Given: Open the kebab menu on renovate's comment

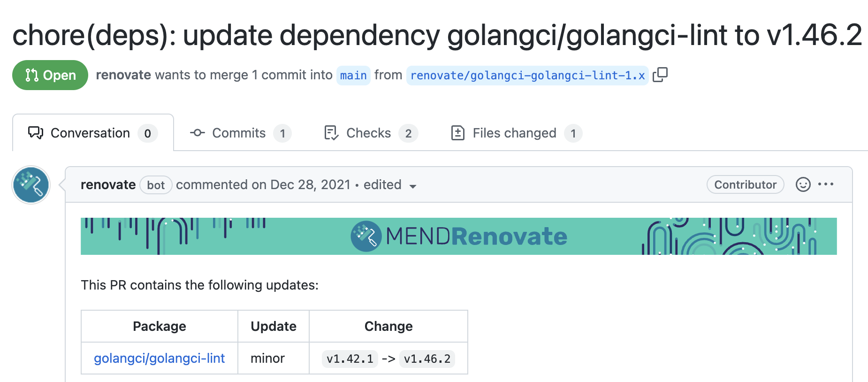Looking at the screenshot, I should 826,184.
